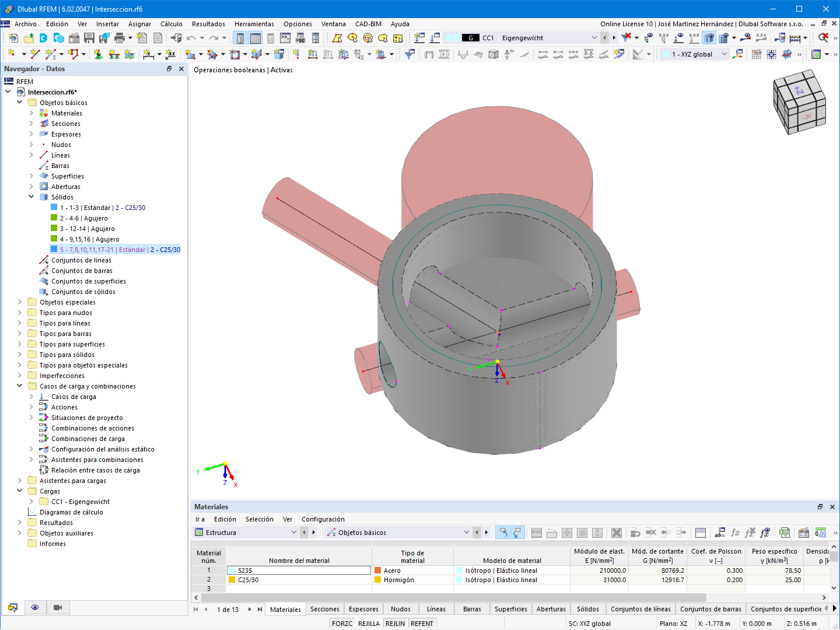Click the Print icon in toolbar
The height and width of the screenshot is (630, 840).
[120, 38]
